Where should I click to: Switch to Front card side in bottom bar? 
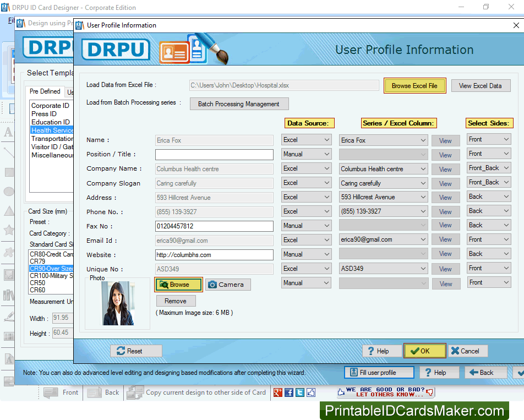click(x=61, y=392)
